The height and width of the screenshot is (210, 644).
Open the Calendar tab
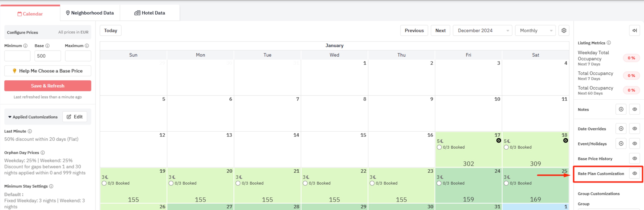tap(30, 14)
